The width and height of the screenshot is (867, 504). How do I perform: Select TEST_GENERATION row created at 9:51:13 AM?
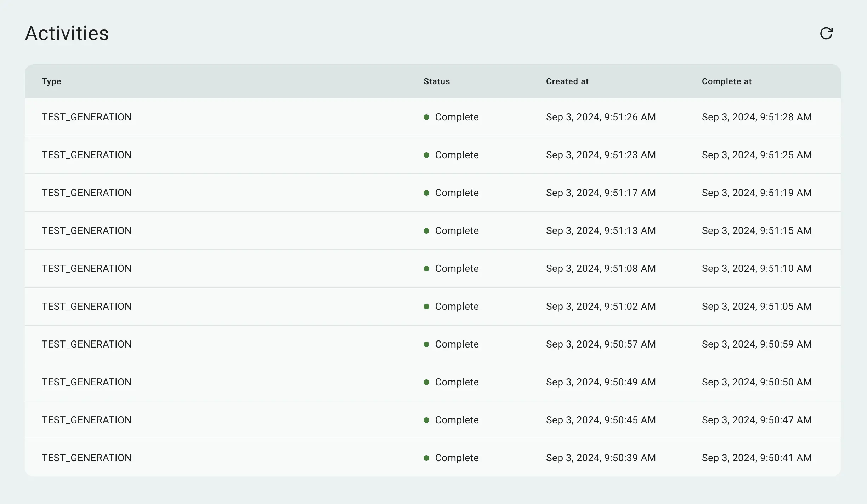click(x=433, y=230)
